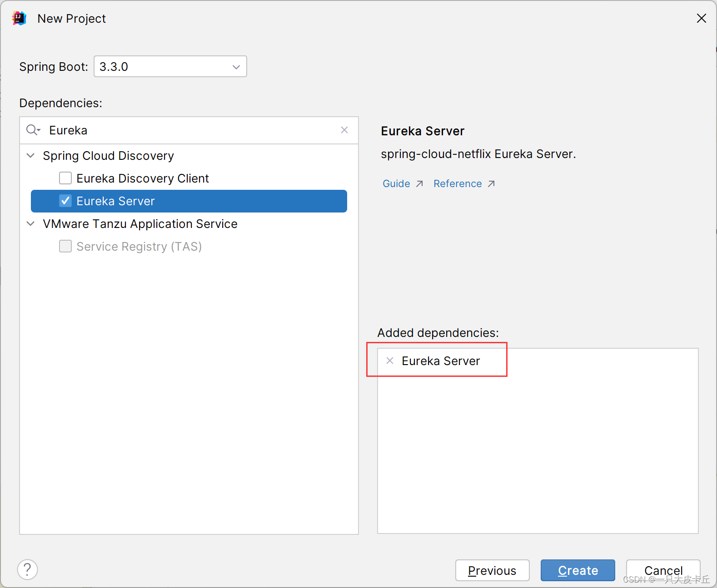This screenshot has height=588, width=717.
Task: Collapse the Spring Cloud Discovery group
Action: click(x=31, y=155)
